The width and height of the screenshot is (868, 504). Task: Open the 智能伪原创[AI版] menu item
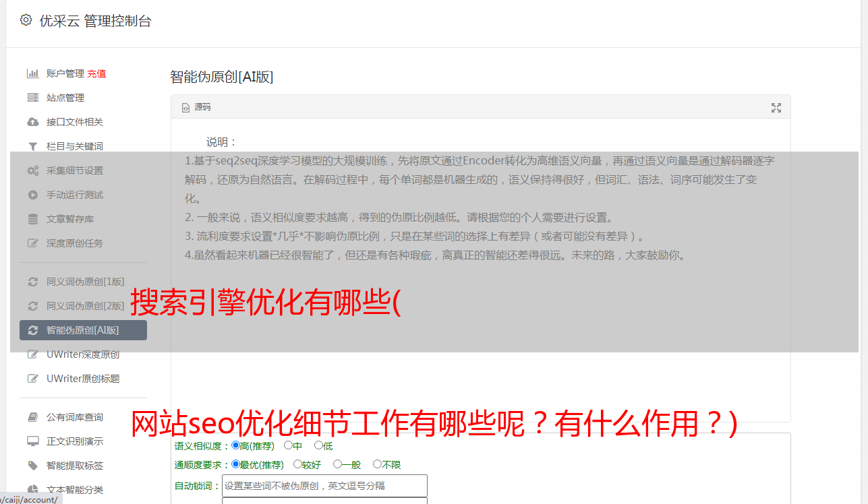coord(83,330)
